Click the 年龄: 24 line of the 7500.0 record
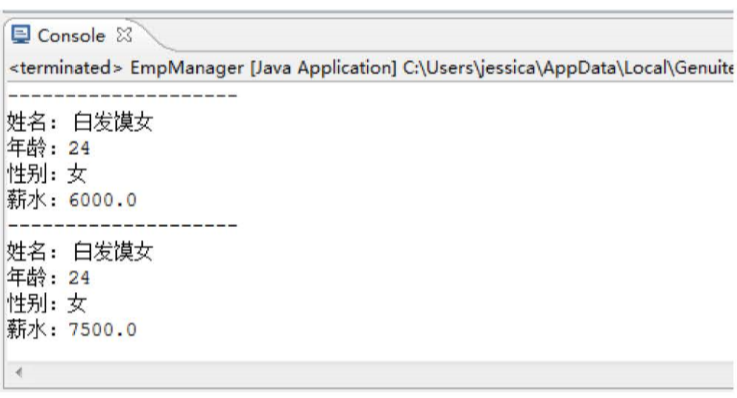This screenshot has width=737, height=398. tap(48, 278)
